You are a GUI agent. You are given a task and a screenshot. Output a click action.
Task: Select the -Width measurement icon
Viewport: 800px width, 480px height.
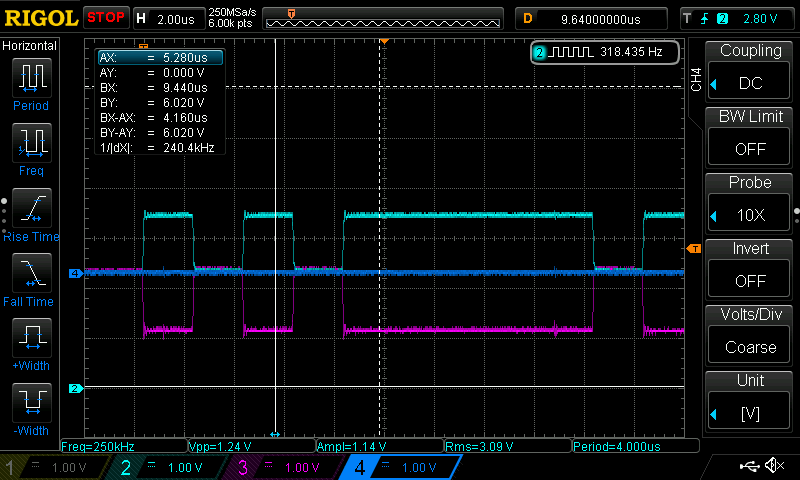click(x=32, y=402)
